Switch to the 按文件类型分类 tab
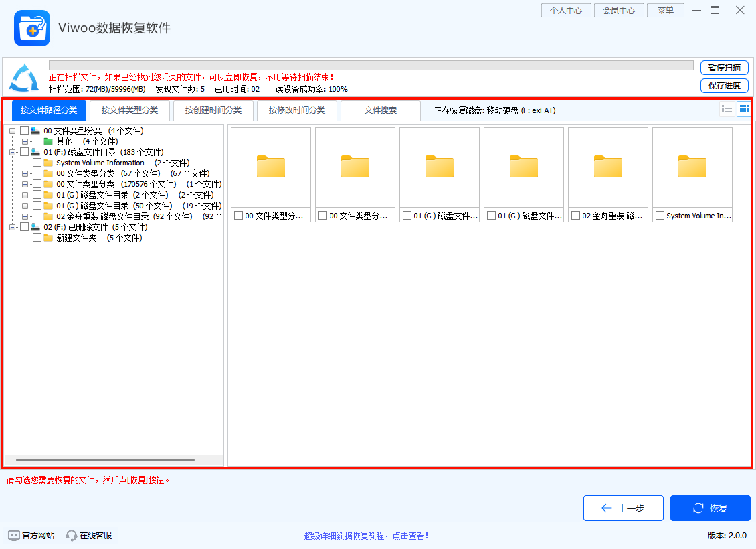The width and height of the screenshot is (756, 549). tap(131, 110)
